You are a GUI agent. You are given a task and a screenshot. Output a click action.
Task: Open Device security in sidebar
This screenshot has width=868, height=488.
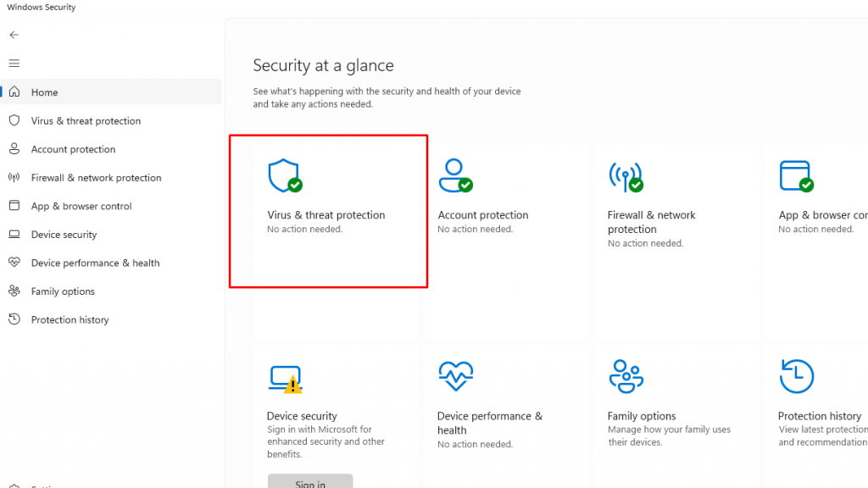tap(111, 235)
